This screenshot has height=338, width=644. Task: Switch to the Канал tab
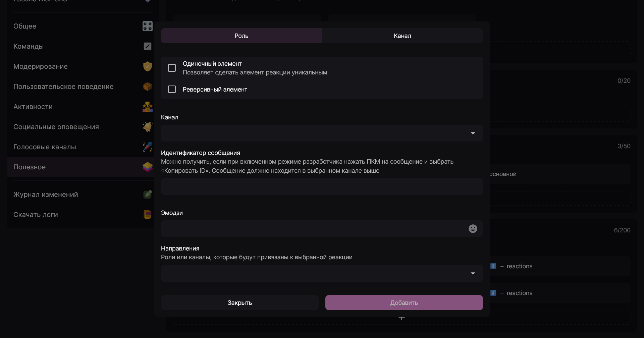pos(402,36)
